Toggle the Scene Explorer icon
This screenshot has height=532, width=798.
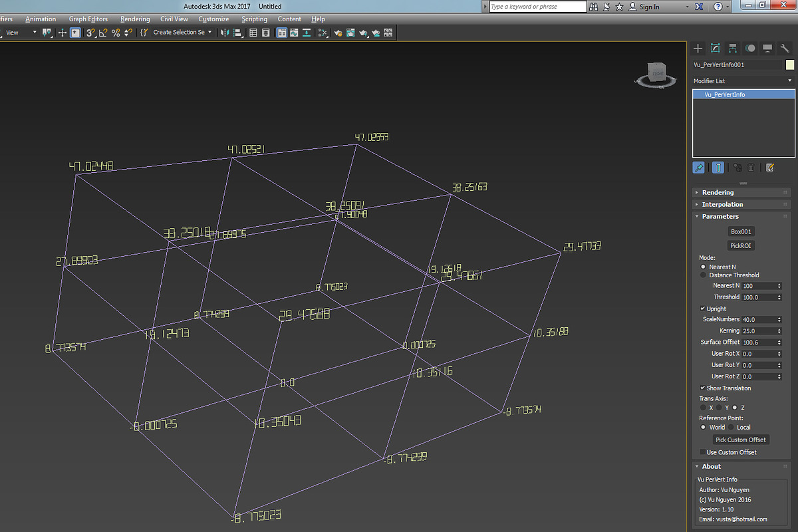pyautogui.click(x=253, y=32)
